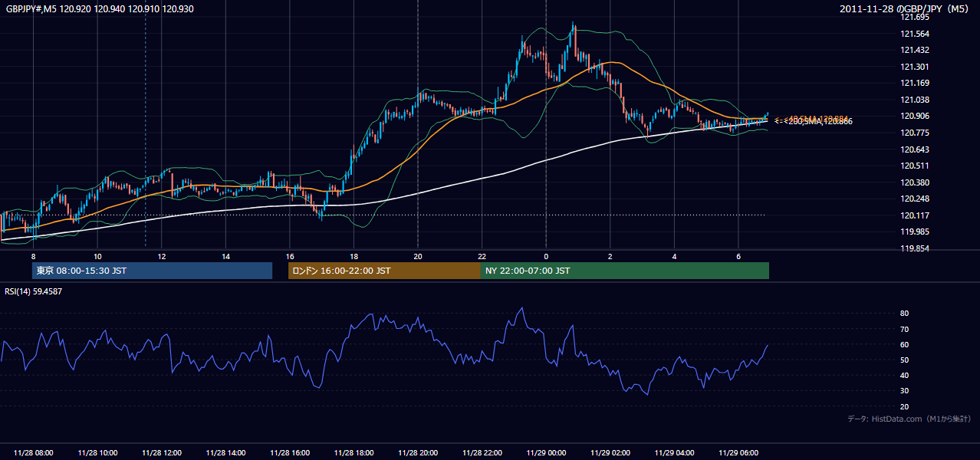Click the RSI(14) 59.4587 indicator label
980x460 pixels.
coord(33,291)
